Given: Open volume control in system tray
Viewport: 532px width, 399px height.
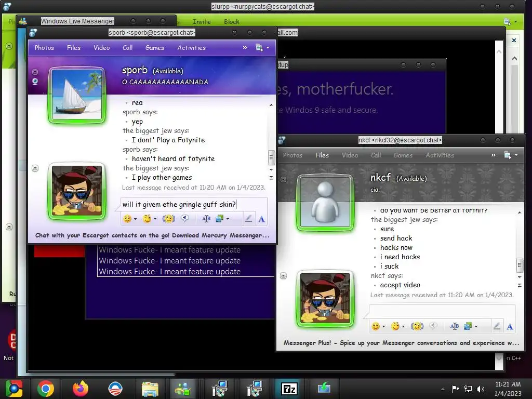Looking at the screenshot, I should pos(481,389).
